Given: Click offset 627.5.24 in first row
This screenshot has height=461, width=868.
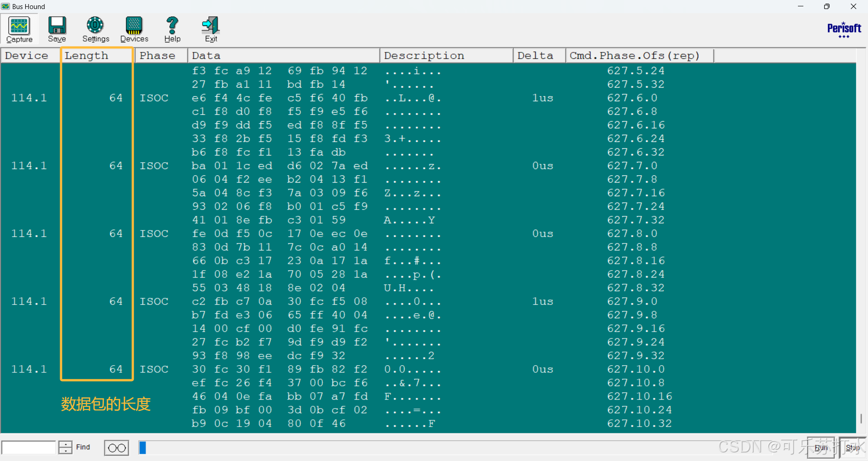Looking at the screenshot, I should 636,71.
